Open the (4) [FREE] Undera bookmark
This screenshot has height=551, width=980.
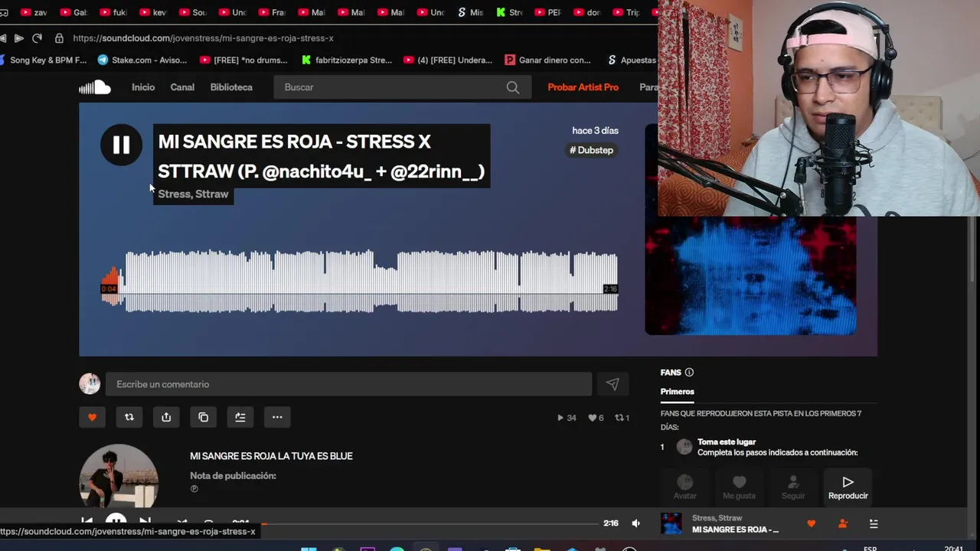point(448,60)
